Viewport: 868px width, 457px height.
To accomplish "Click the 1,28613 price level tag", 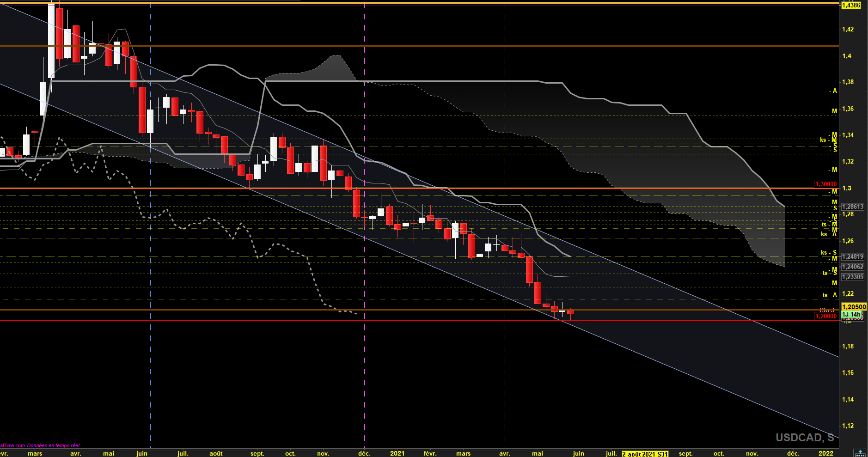I will pos(853,207).
